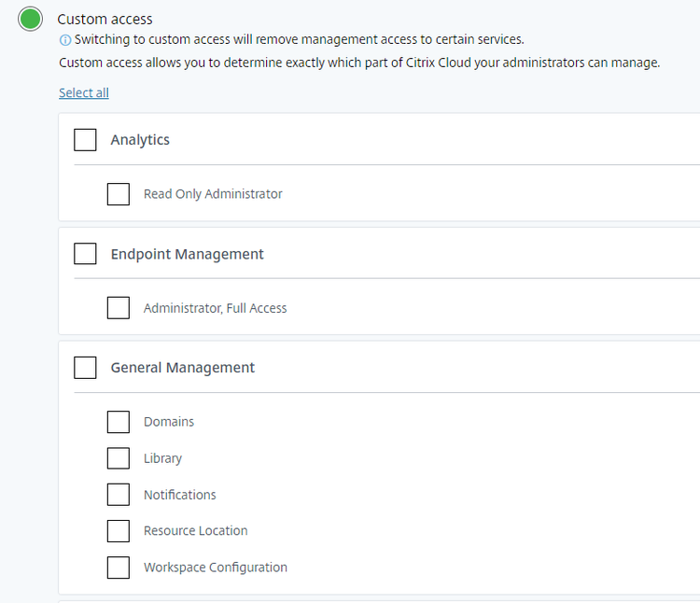Check the Analytics group checkbox

point(85,140)
